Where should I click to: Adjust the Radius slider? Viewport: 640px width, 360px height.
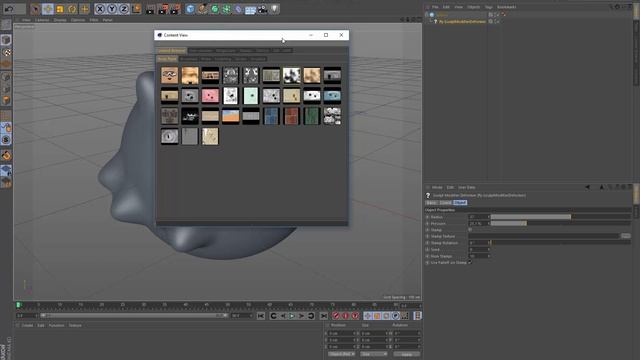click(560, 217)
